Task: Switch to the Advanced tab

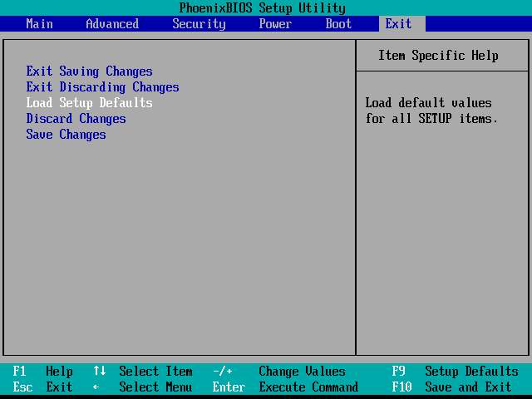Action: click(112, 23)
